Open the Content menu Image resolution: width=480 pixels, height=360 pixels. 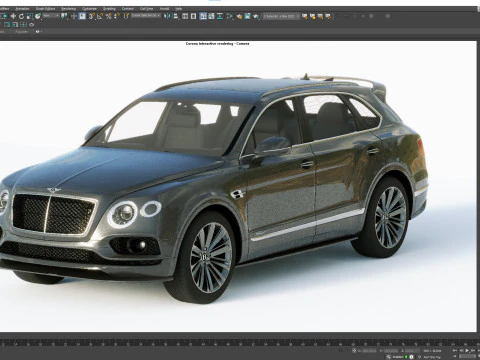click(x=128, y=9)
